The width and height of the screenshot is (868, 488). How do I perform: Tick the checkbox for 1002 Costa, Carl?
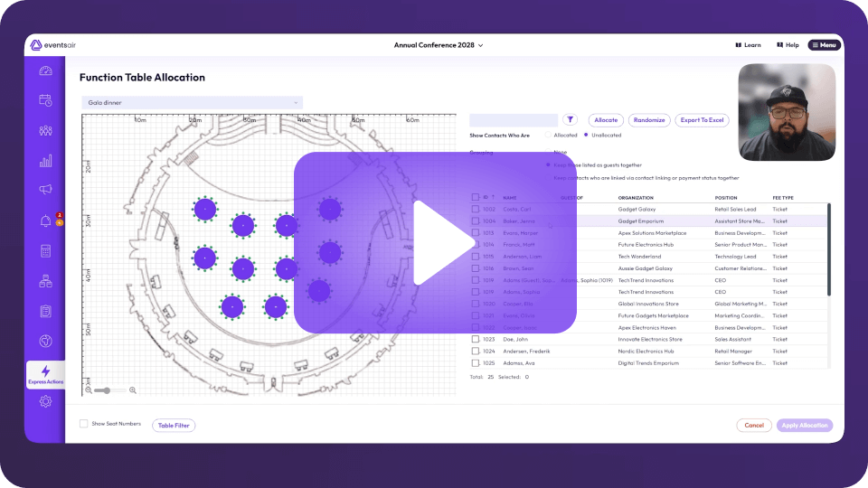pos(475,209)
